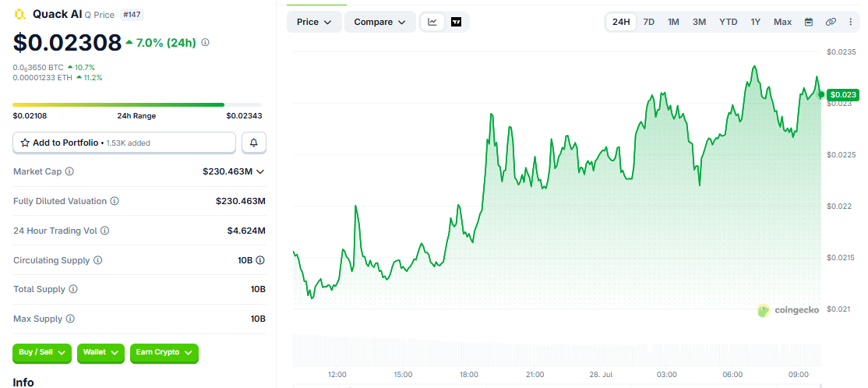Click the info icon beside Circulating Supply label
Image resolution: width=868 pixels, height=388 pixels.
click(97, 260)
